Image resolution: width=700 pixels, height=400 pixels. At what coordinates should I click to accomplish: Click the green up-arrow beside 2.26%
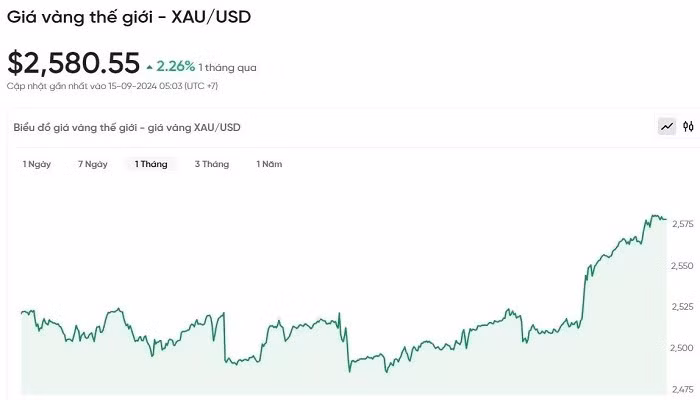point(150,67)
